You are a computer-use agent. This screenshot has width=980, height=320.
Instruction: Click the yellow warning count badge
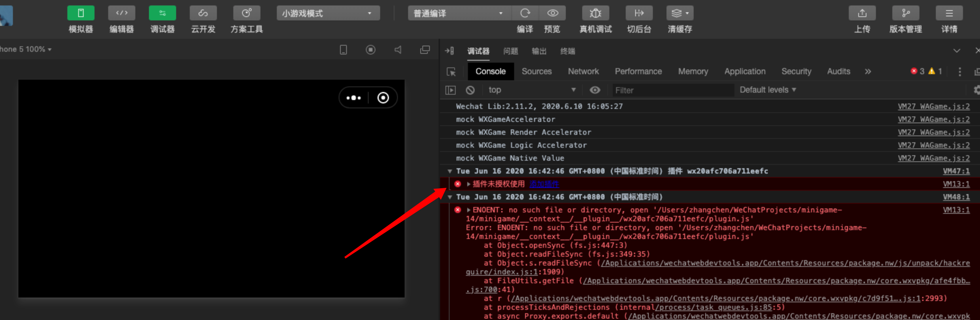point(935,71)
